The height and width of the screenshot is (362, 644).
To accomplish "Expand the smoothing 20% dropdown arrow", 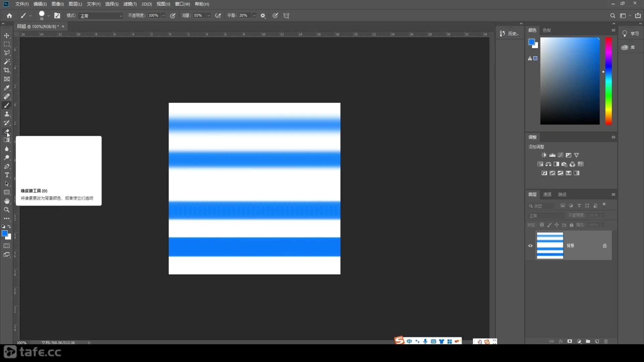I will 254,16.
